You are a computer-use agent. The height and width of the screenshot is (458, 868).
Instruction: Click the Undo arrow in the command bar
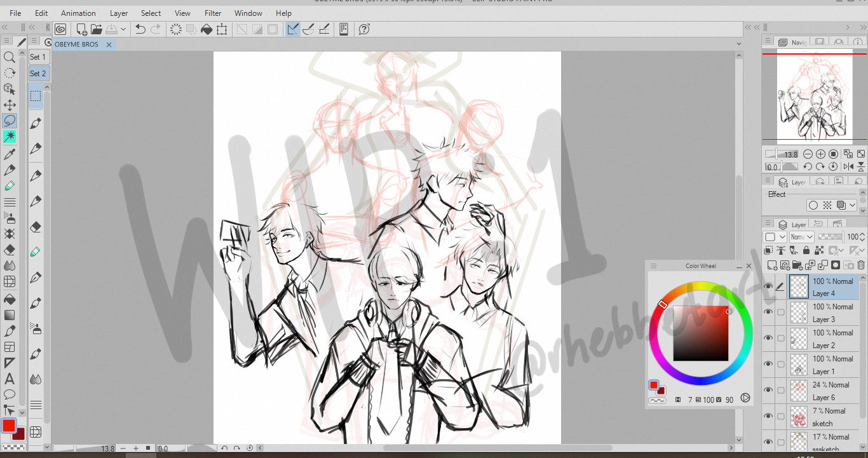point(140,29)
